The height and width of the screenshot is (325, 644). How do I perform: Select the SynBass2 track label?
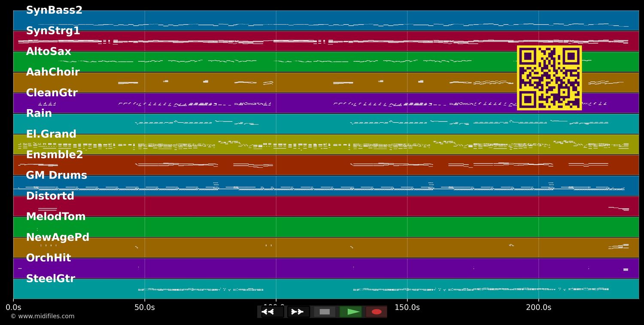[x=54, y=10]
